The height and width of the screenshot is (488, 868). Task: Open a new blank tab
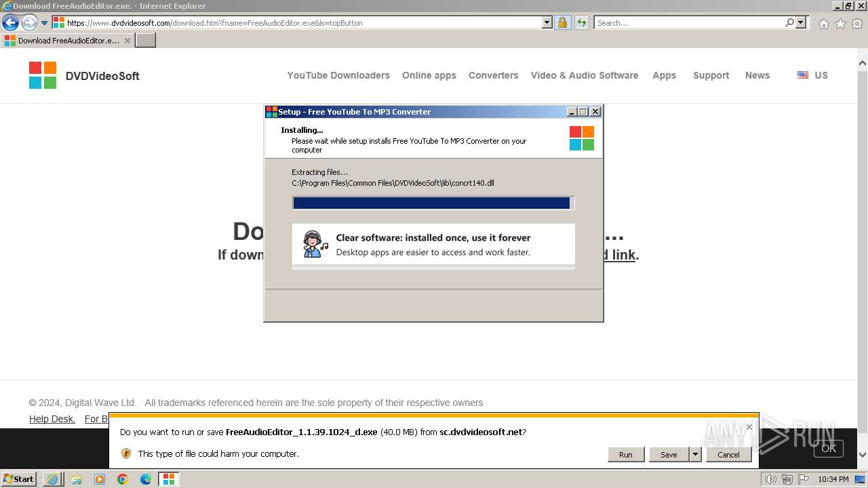click(x=146, y=41)
